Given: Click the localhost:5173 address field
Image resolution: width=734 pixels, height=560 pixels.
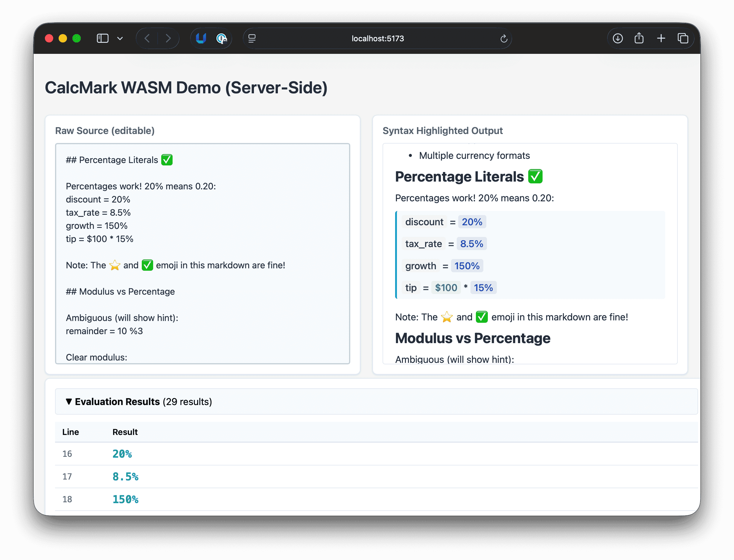Looking at the screenshot, I should coord(377,38).
